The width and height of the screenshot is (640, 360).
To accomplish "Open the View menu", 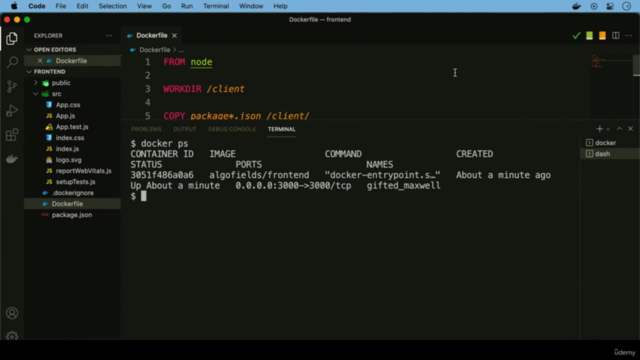I will [x=144, y=6].
